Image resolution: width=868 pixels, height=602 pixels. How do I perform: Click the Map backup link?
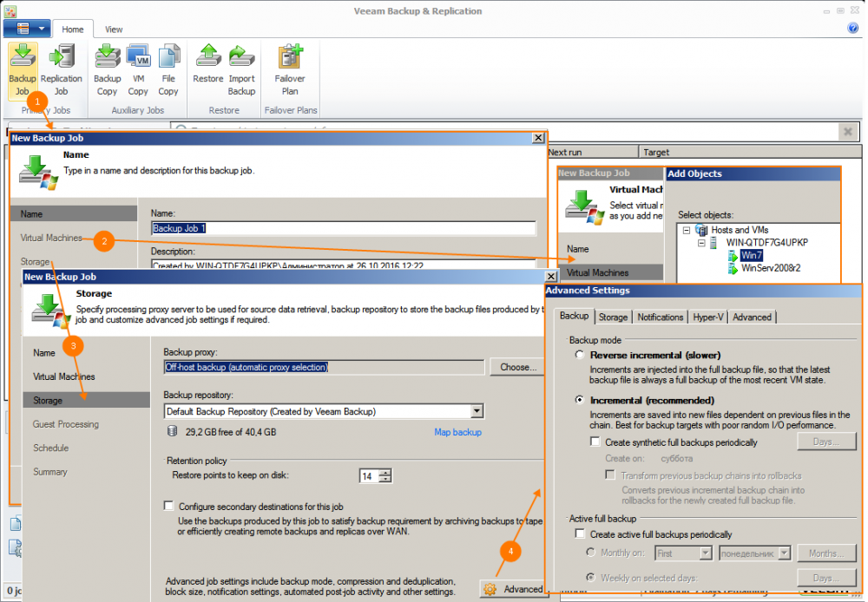tap(457, 432)
